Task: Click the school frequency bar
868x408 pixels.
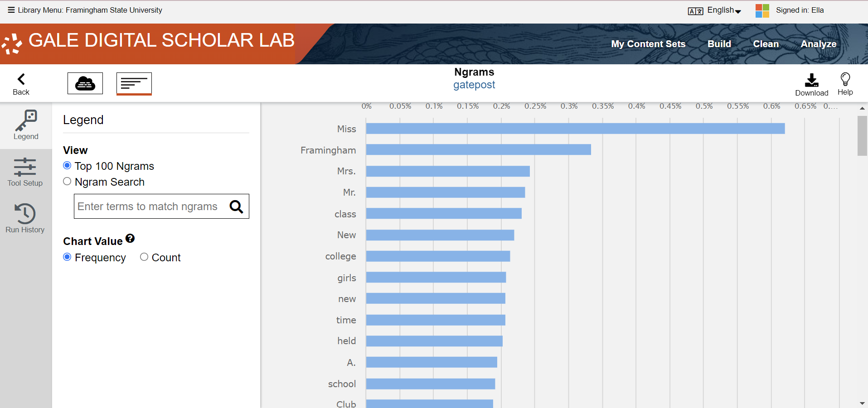Action: coord(431,384)
